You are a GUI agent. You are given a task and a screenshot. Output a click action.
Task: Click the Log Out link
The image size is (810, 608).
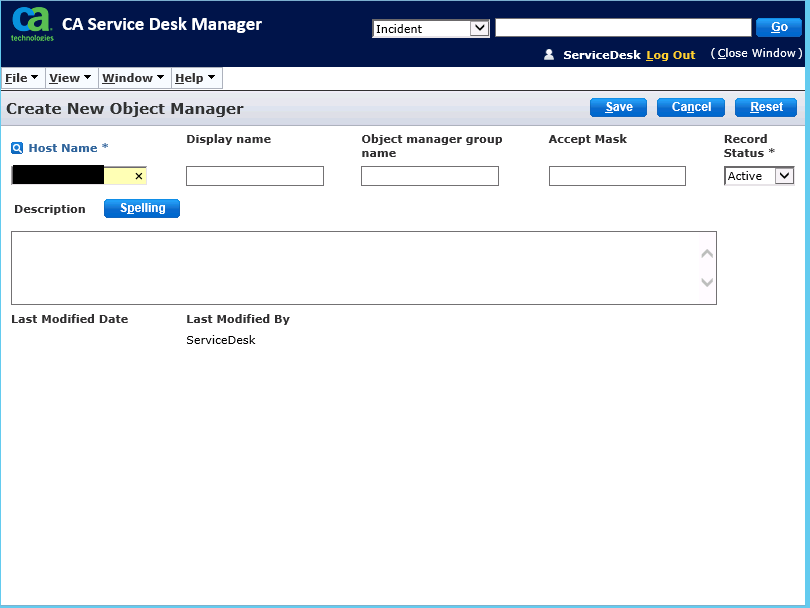pyautogui.click(x=670, y=55)
